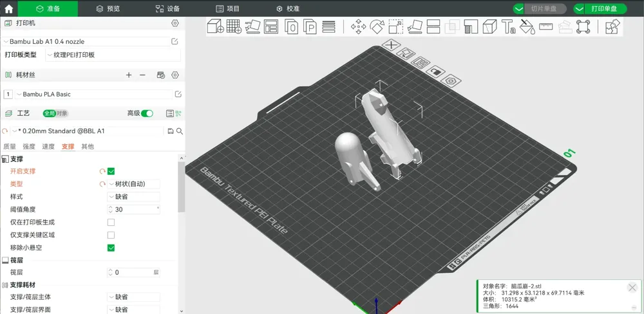644x314 pixels.
Task: Save the process preset disk icon
Action: tap(171, 131)
